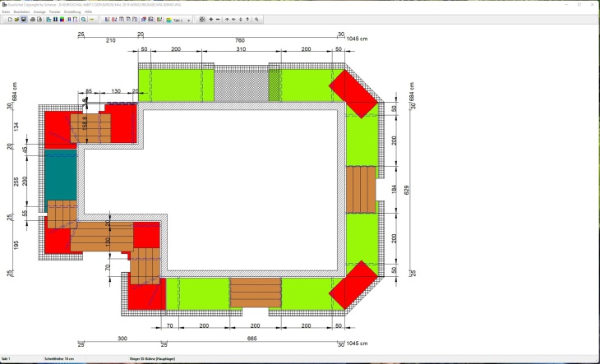The width and height of the screenshot is (600, 364).
Task: Click the up arrow pan icon
Action: coord(247,19)
